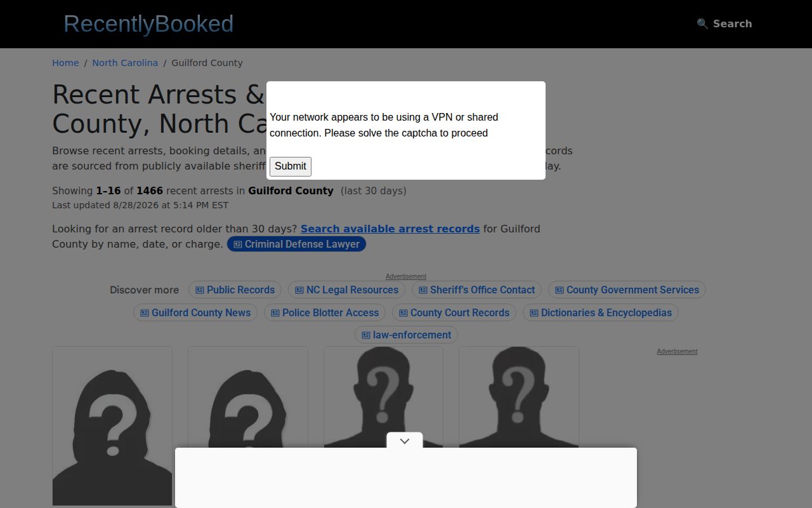Open Guilford County News chip
Viewport: 812px width, 508px height.
195,312
